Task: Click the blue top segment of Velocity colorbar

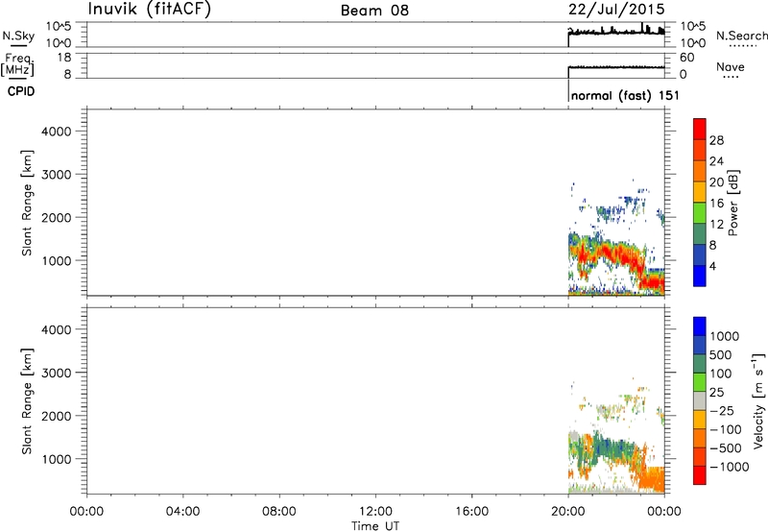Action: click(x=700, y=326)
